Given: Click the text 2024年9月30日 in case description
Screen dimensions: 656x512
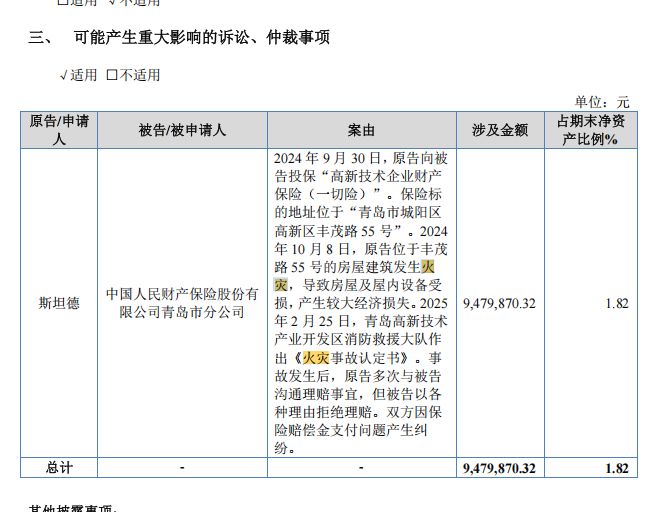Looking at the screenshot, I should pos(328,159).
